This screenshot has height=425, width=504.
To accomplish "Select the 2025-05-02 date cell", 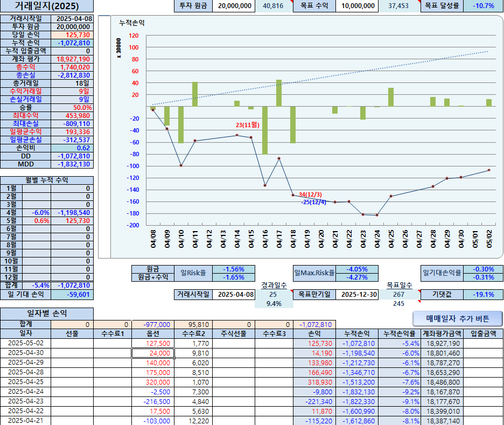I will (26, 343).
